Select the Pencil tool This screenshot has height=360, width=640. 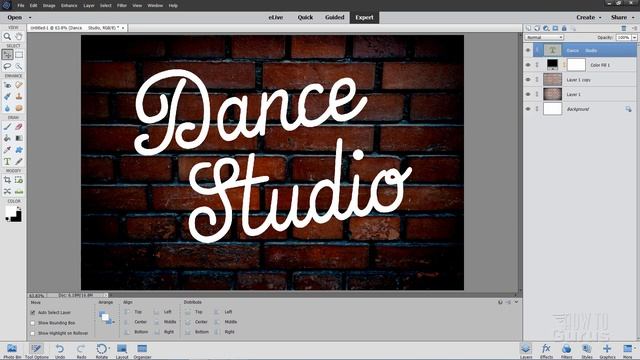(x=19, y=162)
